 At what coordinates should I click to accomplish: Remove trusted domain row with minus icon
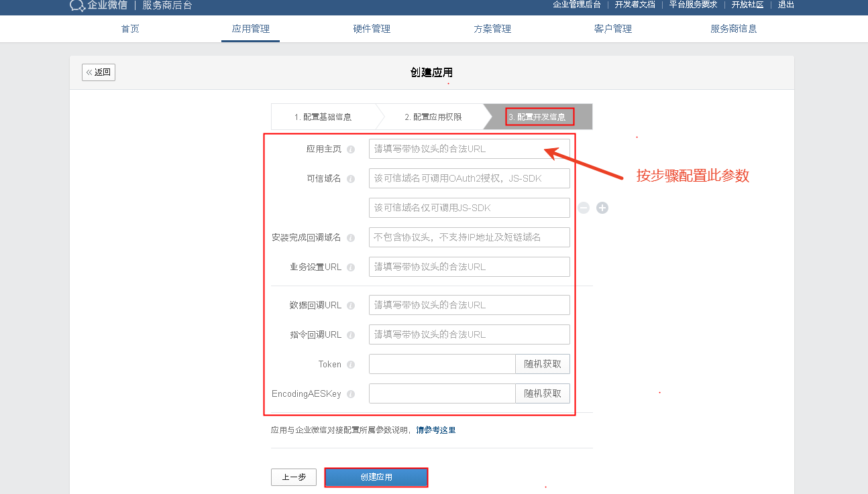[584, 208]
